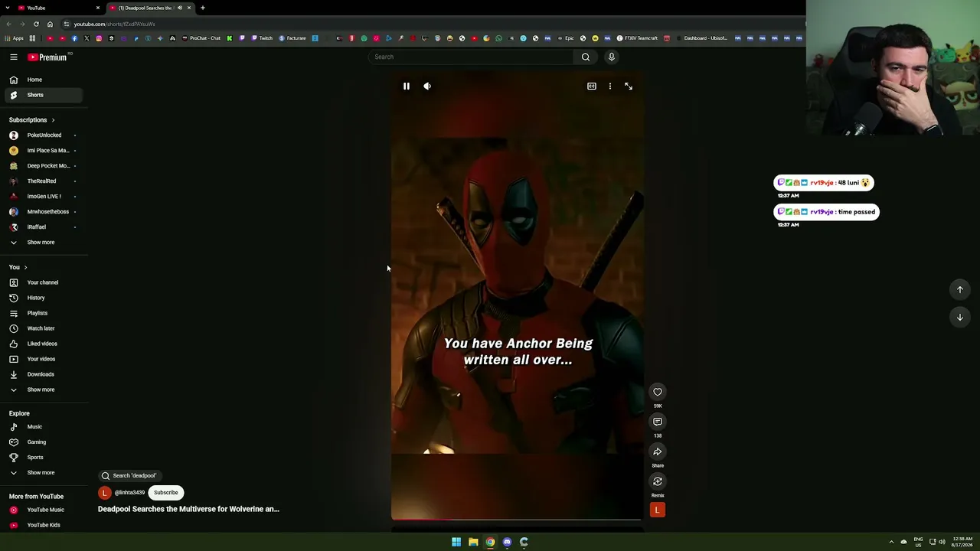Image resolution: width=980 pixels, height=551 pixels.
Task: Explore Sports category
Action: (44, 458)
